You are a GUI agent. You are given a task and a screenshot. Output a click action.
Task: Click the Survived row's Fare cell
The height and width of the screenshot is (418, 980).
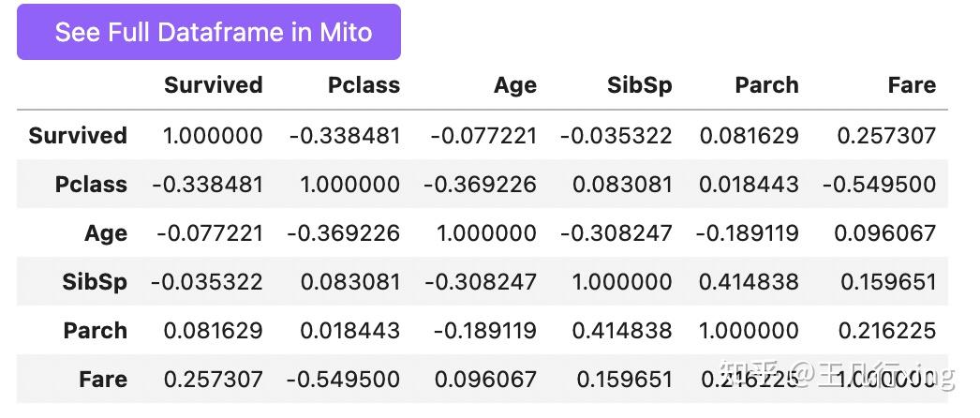[x=886, y=135]
